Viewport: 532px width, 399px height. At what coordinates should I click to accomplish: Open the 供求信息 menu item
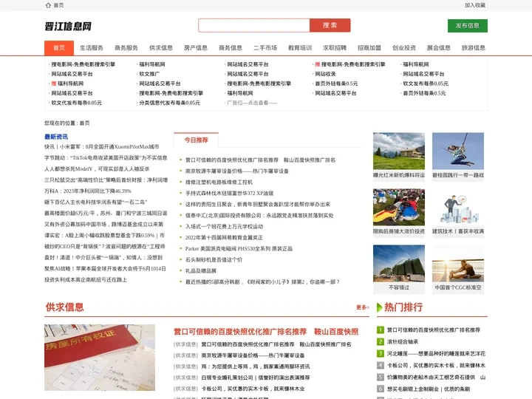pos(161,48)
